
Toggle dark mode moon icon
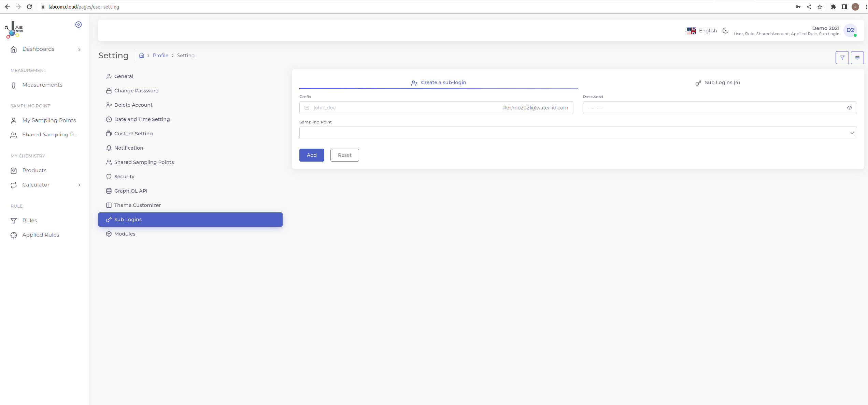pos(726,31)
